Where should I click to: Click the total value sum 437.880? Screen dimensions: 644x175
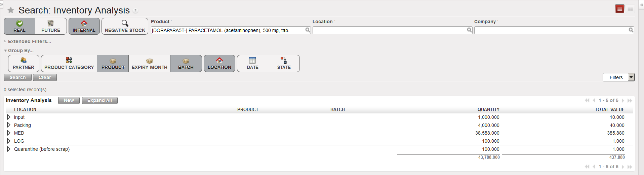[617, 157]
